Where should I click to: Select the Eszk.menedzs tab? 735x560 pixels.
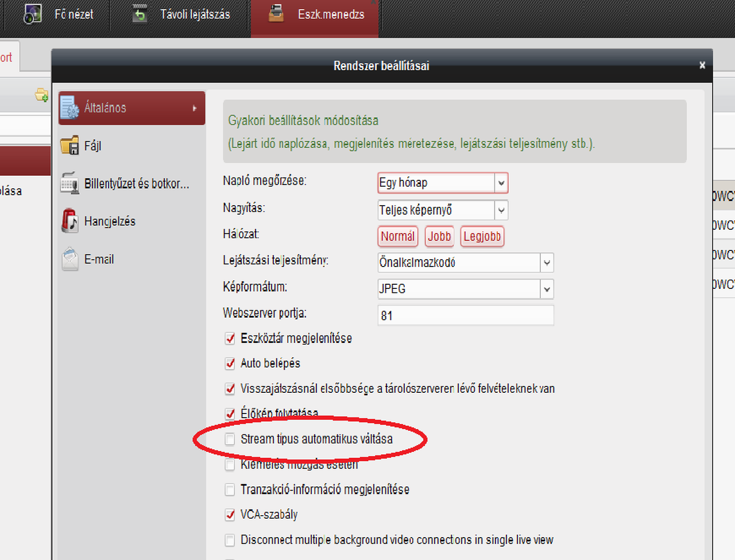pyautogui.click(x=315, y=17)
